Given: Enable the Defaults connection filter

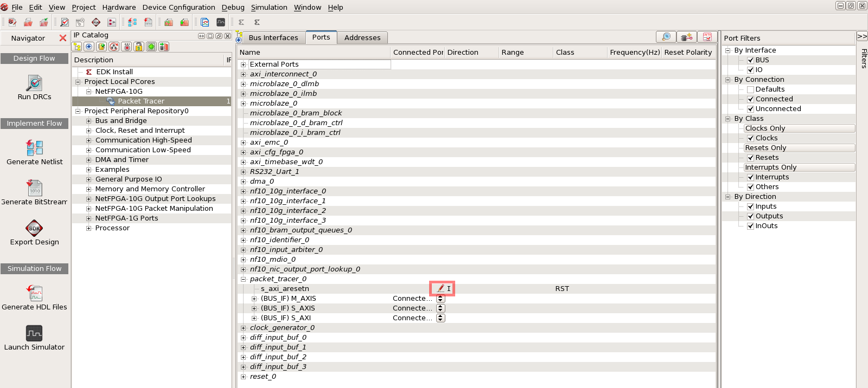Looking at the screenshot, I should [x=751, y=89].
